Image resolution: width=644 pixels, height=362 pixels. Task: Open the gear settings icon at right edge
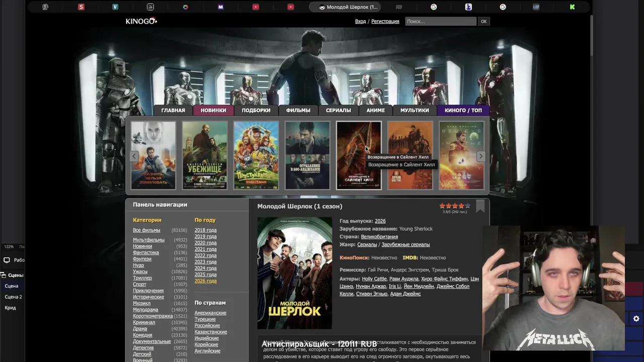click(636, 319)
